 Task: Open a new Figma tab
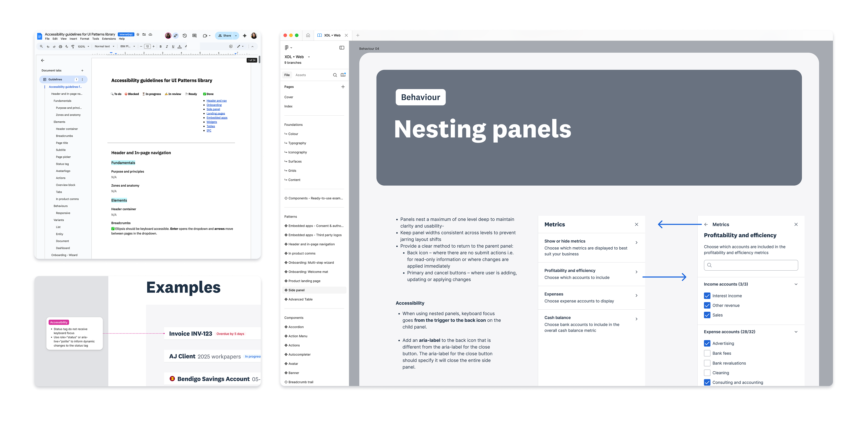[358, 35]
